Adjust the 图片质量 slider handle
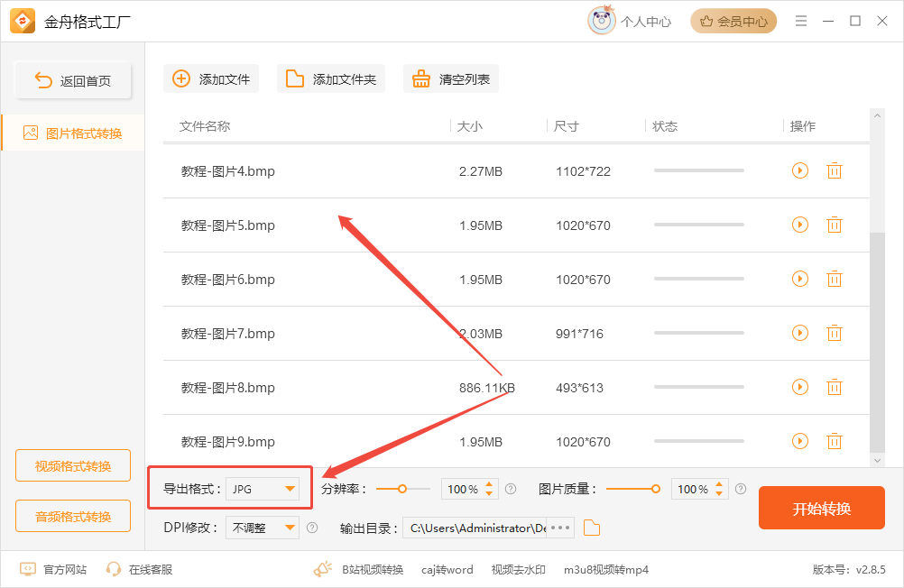 [x=656, y=489]
